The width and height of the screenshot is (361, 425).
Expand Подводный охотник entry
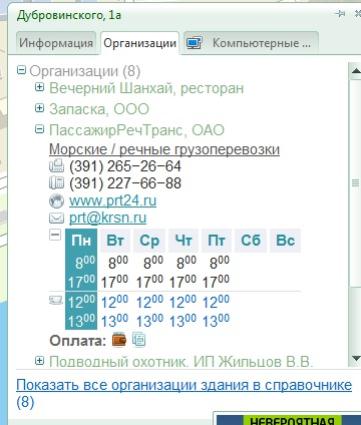click(x=39, y=360)
